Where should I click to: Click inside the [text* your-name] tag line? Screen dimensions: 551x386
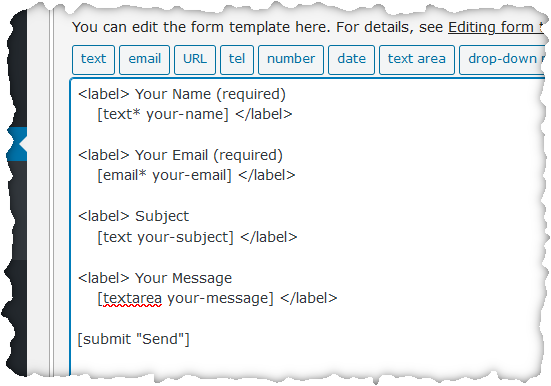(x=195, y=114)
